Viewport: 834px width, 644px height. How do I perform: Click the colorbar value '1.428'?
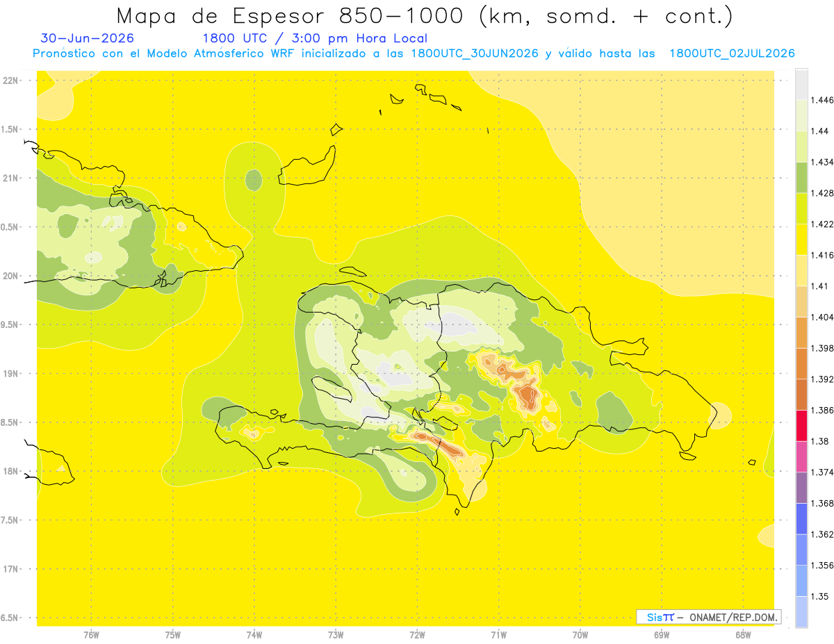824,193
